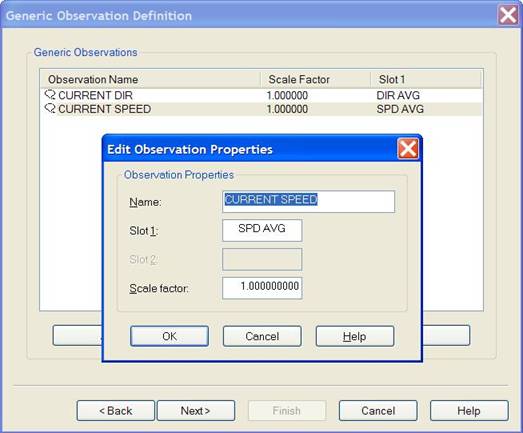Click the Scale factor input box
523x433 pixels.
(262, 288)
